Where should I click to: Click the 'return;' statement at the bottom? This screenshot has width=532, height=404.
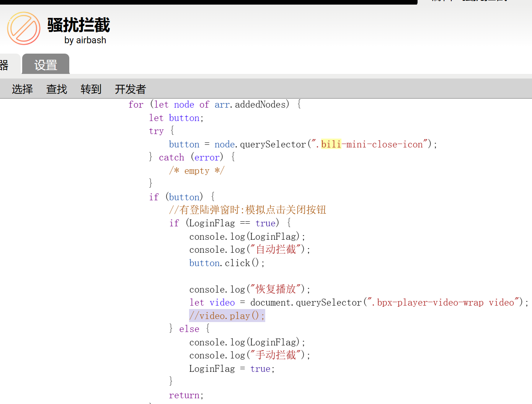click(x=186, y=395)
